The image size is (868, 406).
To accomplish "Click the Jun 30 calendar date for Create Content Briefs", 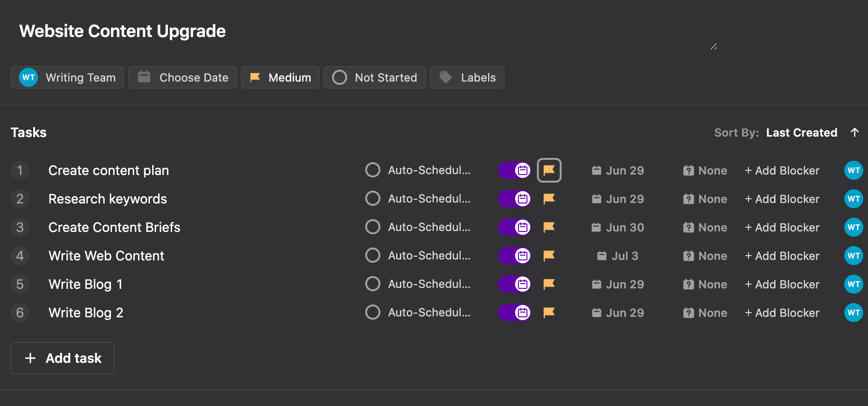I will 618,227.
